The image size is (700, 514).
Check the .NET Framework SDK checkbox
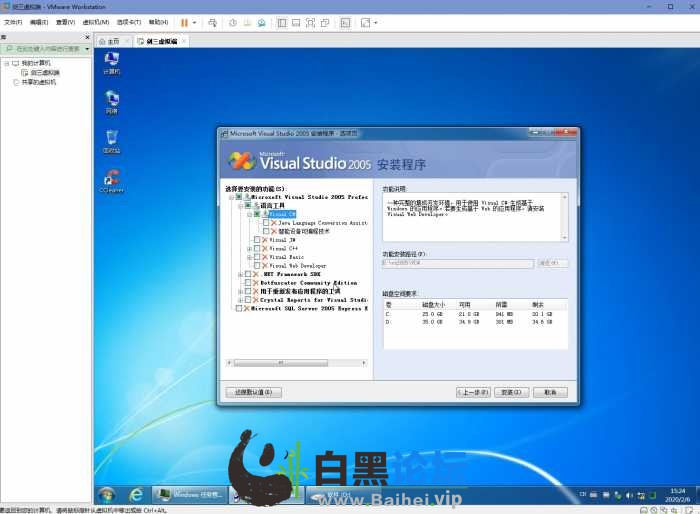point(248,274)
